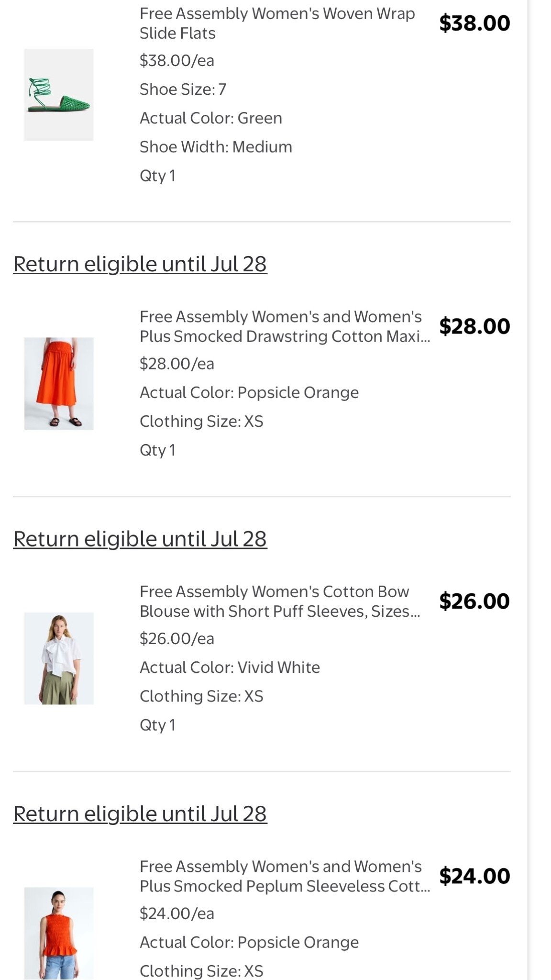Click 'Actual Color: Green' under the flats
The height and width of the screenshot is (980, 551).
[x=211, y=118]
